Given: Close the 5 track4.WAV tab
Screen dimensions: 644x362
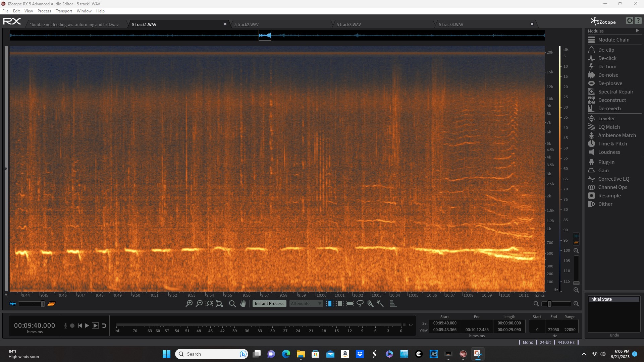Looking at the screenshot, I should (532, 24).
